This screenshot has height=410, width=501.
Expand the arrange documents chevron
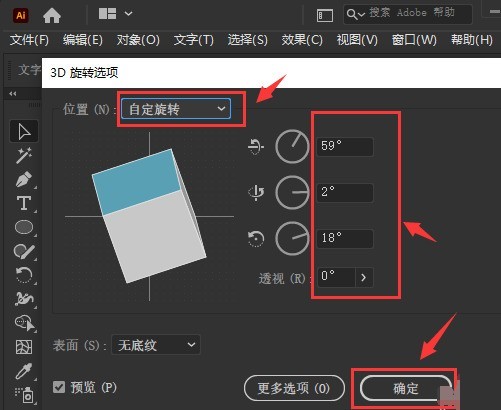[x=128, y=14]
